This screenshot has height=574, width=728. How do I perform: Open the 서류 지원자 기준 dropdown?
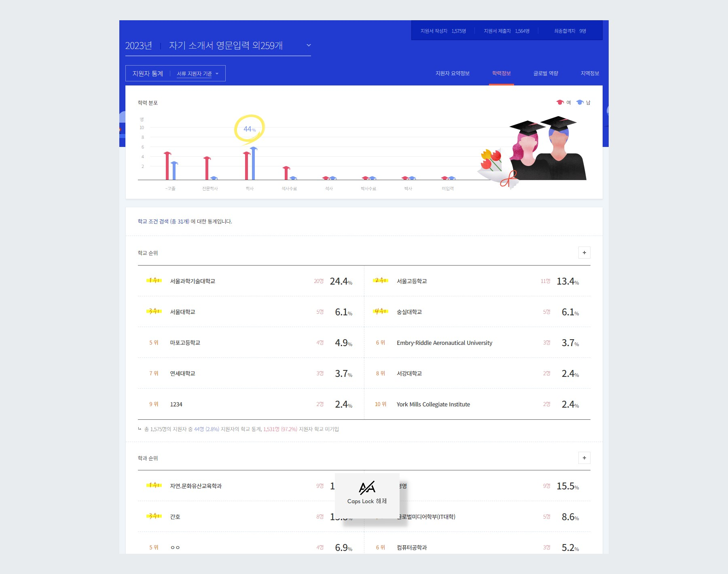198,74
